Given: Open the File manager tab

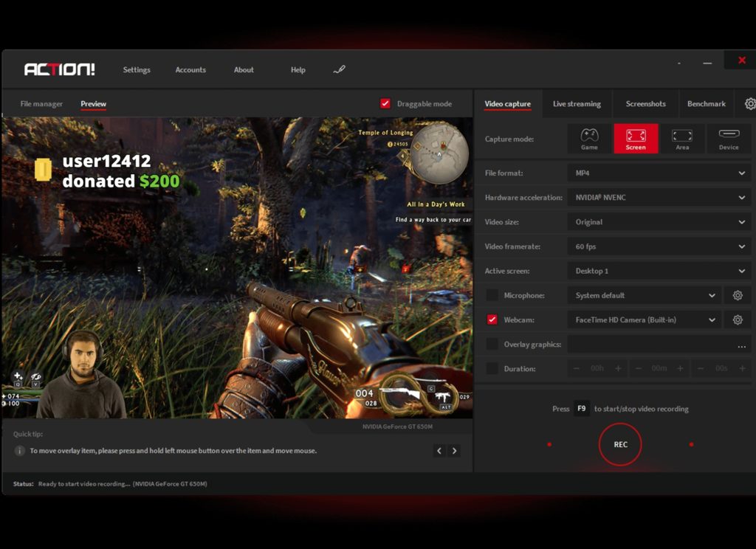Looking at the screenshot, I should pyautogui.click(x=41, y=104).
